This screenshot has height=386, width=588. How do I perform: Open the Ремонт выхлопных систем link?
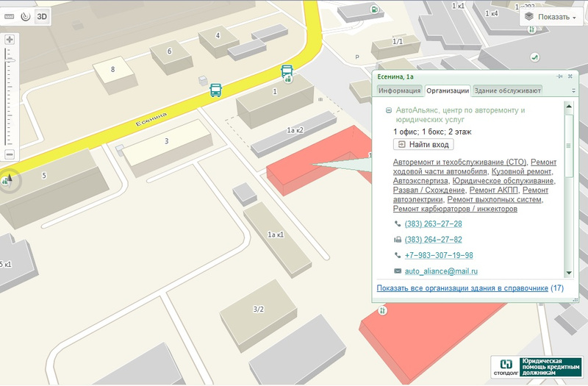point(495,199)
